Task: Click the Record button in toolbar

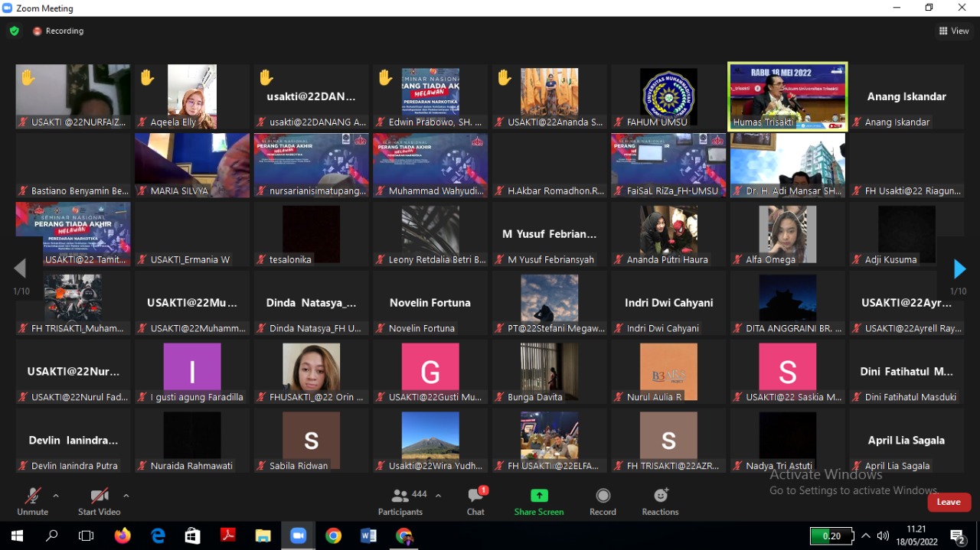Action: [603, 501]
